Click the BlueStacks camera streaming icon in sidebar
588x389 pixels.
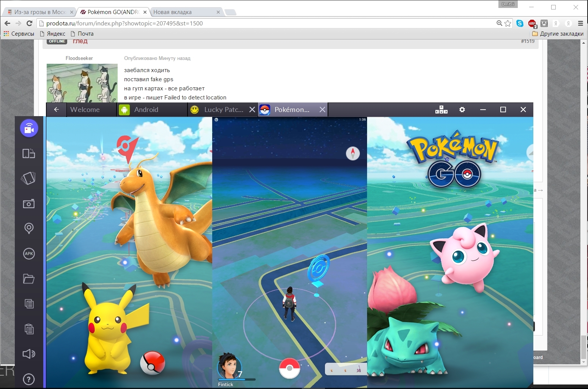[29, 128]
